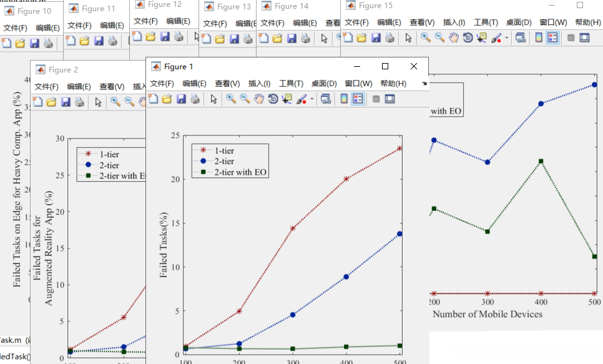Image resolution: width=603 pixels, height=364 pixels.
Task: Print Figure 1 with the printer icon
Action: pos(195,99)
